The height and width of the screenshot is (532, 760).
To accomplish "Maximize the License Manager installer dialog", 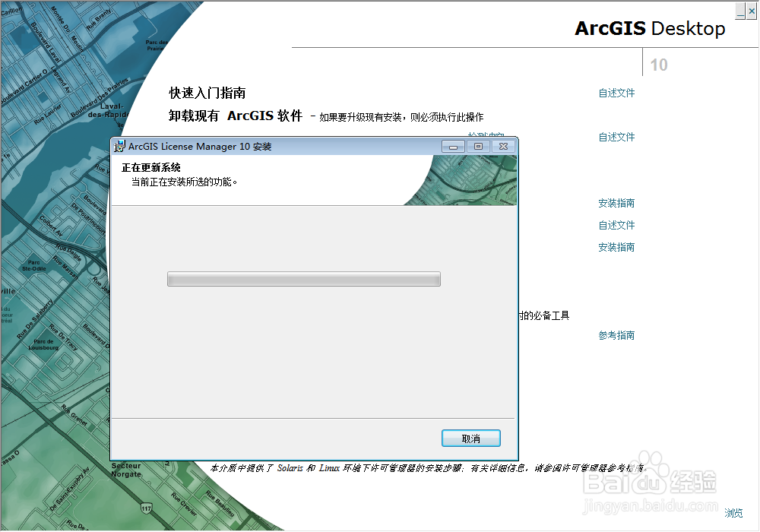I will point(478,147).
